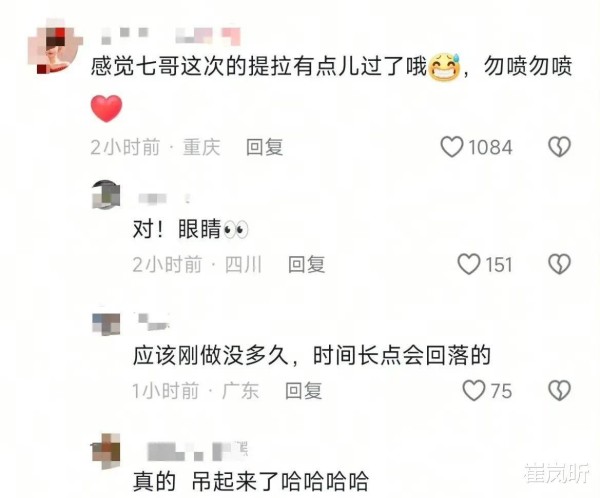Like the comment with 75 likes
600x498 pixels.
474,391
